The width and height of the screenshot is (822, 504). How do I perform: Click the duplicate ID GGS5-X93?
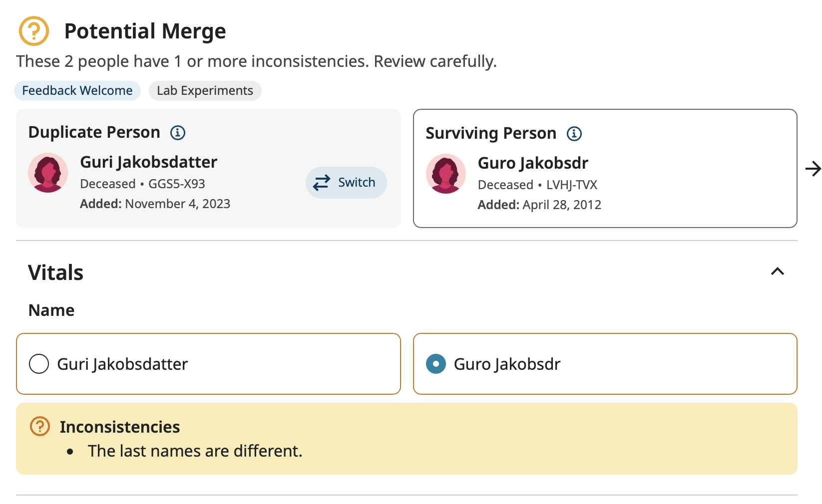[x=177, y=184]
